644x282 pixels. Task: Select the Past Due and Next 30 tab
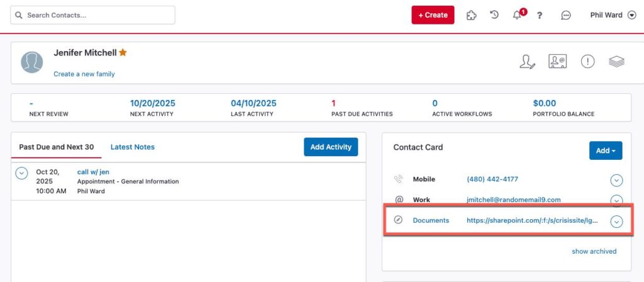click(x=57, y=147)
